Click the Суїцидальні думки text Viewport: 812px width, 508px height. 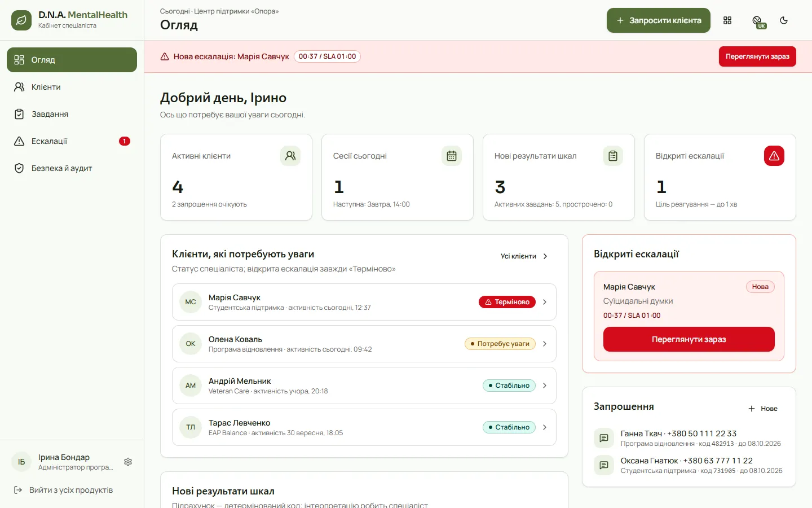click(638, 301)
